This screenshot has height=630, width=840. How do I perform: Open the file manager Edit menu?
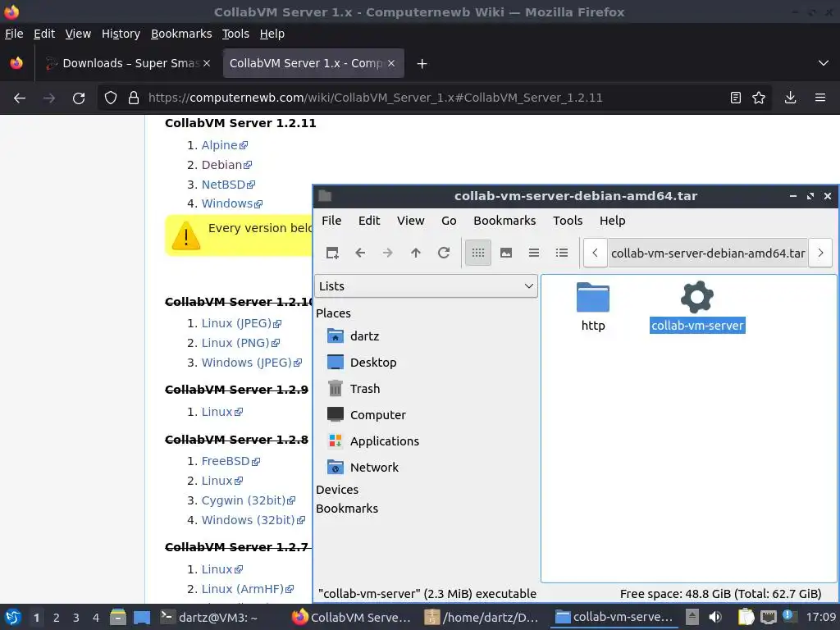click(x=369, y=221)
